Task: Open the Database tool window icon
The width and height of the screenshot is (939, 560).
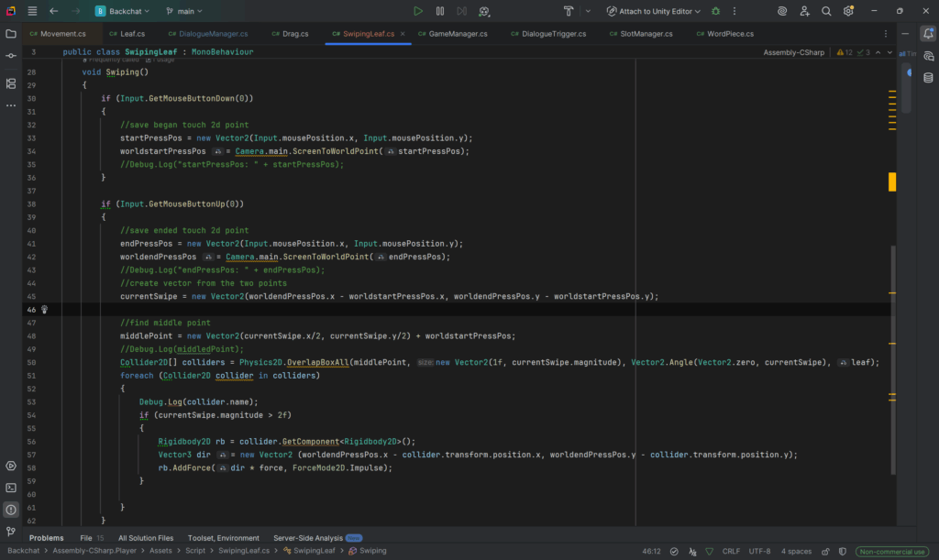Action: tap(928, 78)
